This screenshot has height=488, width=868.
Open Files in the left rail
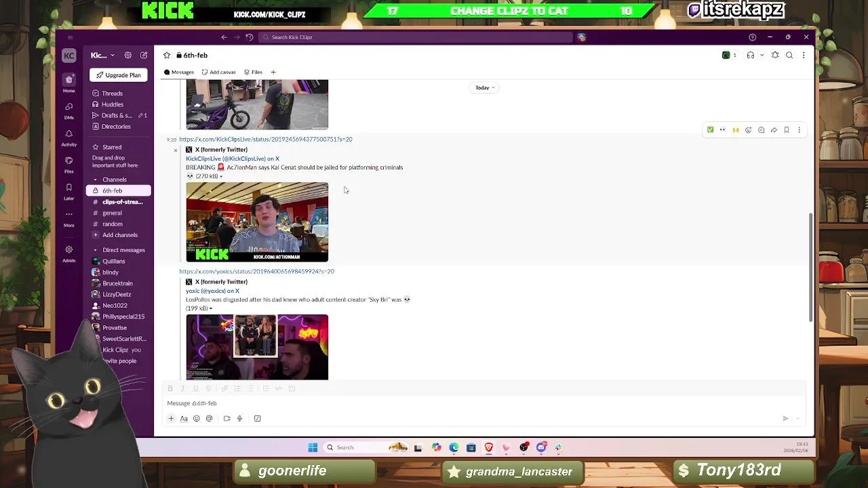pos(68,164)
